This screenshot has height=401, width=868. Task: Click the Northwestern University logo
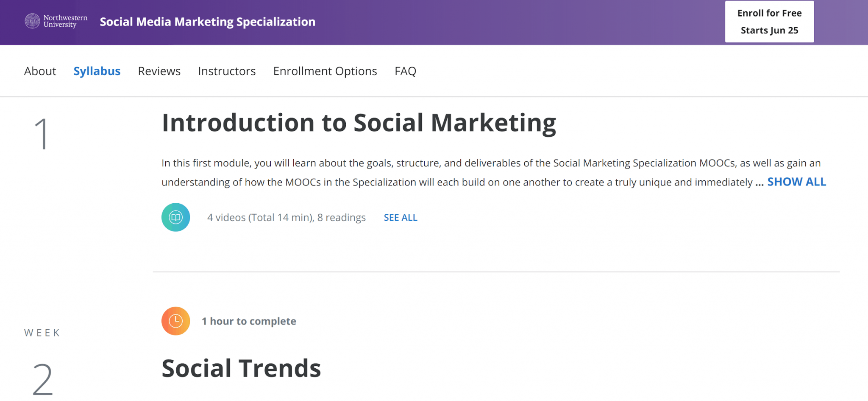point(56,21)
